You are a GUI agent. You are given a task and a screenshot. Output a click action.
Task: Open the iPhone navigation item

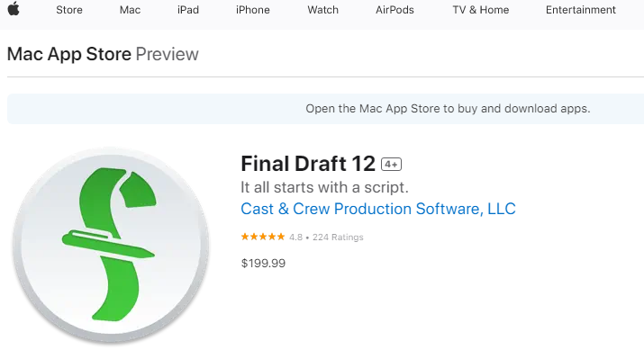tap(252, 10)
